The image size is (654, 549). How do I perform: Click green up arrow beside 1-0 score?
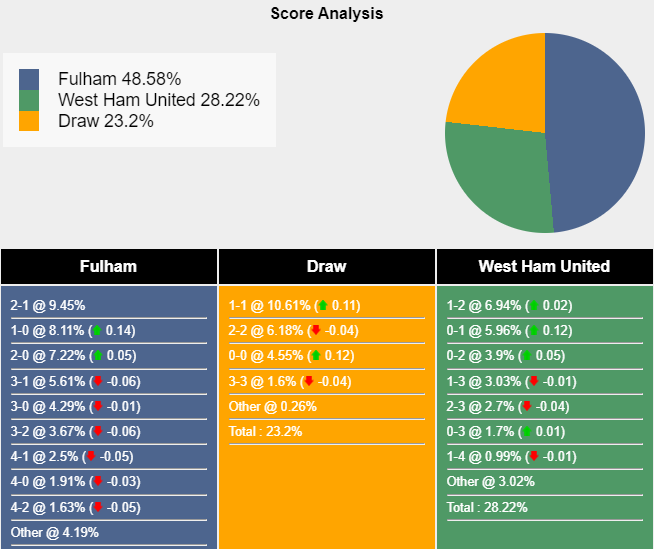(x=96, y=331)
